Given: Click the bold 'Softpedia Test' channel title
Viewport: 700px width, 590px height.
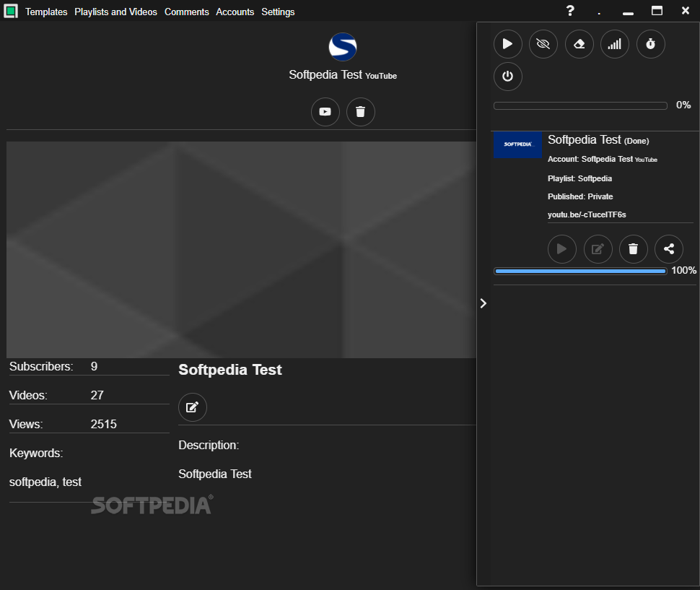Looking at the screenshot, I should click(230, 369).
